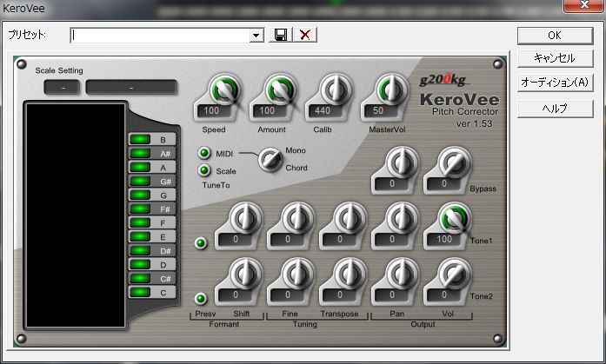Viewport: 606px width, 364px height.
Task: Toggle the C note key
Action: (152, 292)
